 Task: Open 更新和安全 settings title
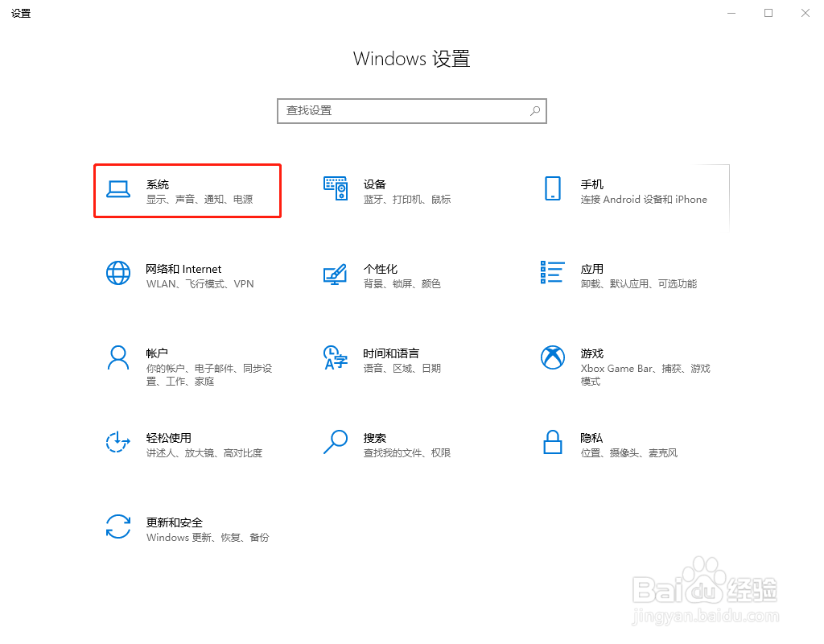[x=175, y=522]
